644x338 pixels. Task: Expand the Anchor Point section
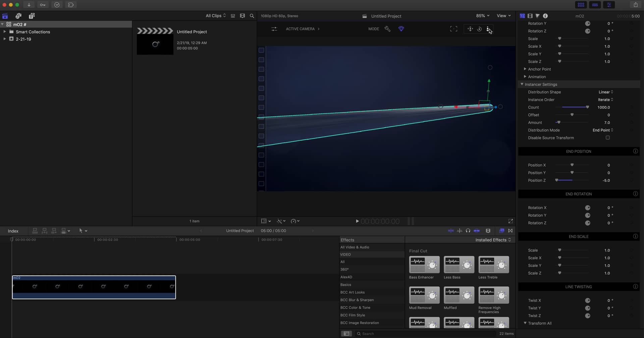525,69
